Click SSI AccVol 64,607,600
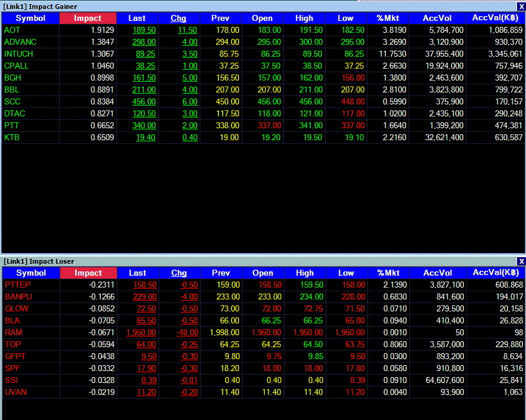The width and height of the screenshot is (526, 420). (445, 380)
